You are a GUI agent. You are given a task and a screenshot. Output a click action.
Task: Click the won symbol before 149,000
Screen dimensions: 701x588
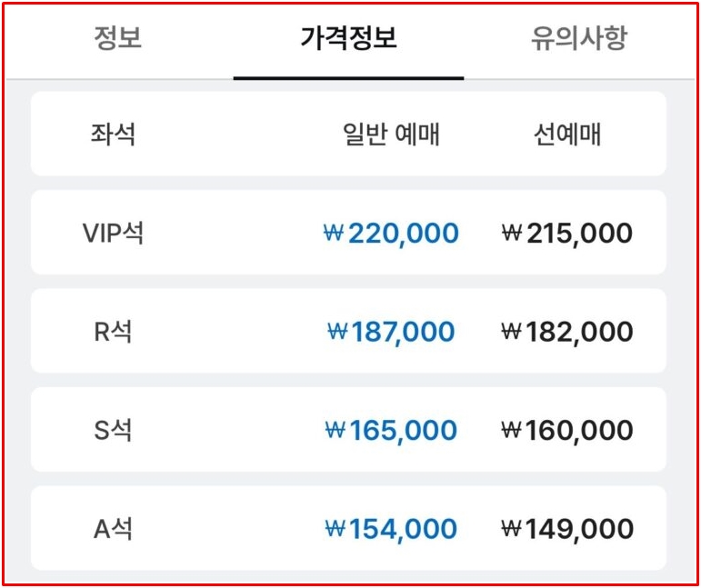click(512, 529)
